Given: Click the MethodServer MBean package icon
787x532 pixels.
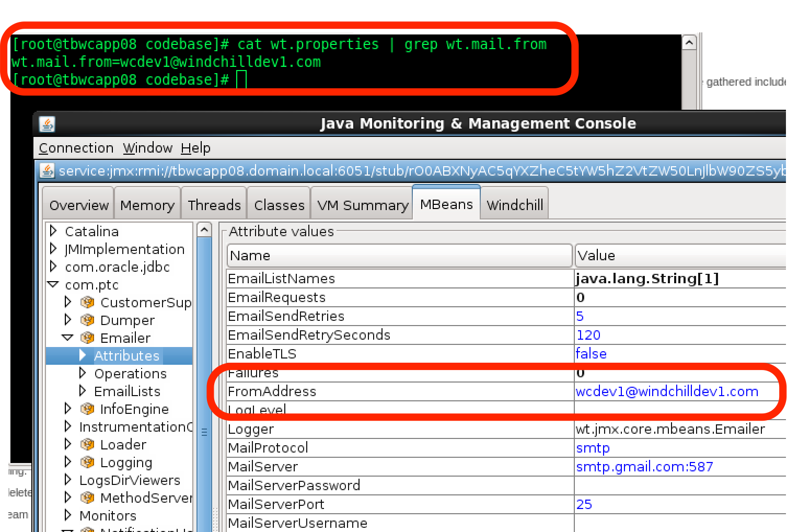Looking at the screenshot, I should click(87, 498).
